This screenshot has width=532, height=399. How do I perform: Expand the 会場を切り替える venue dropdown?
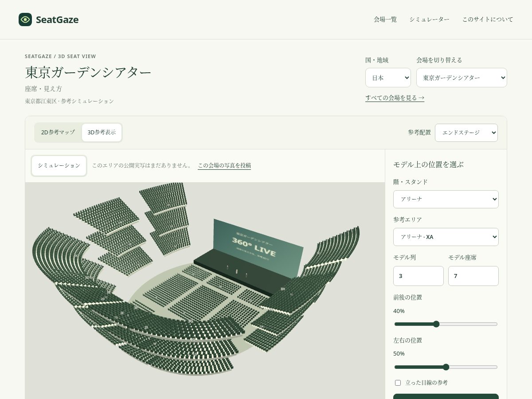[462, 78]
